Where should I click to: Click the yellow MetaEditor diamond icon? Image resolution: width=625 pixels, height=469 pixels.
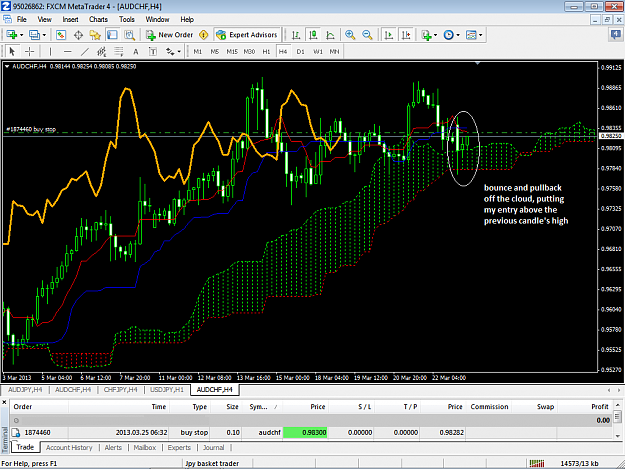coord(204,35)
